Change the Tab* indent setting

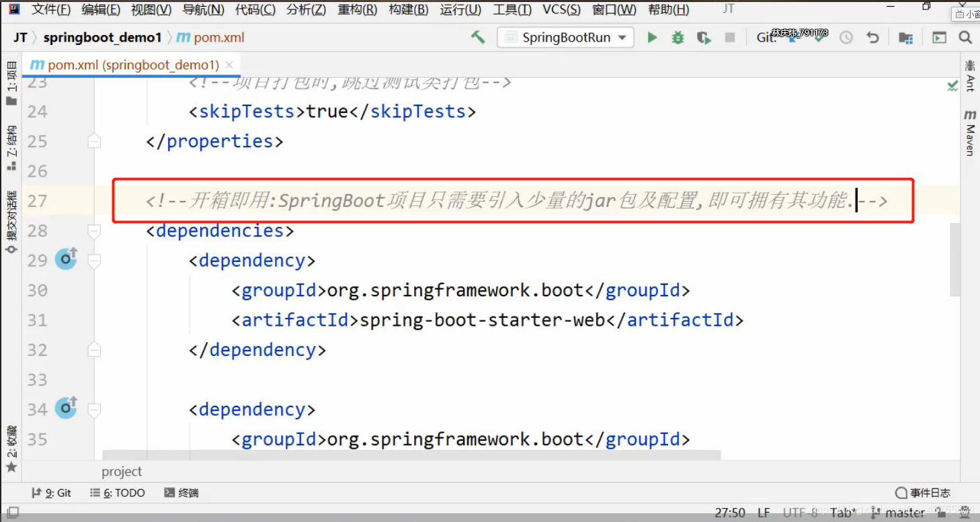pyautogui.click(x=844, y=513)
